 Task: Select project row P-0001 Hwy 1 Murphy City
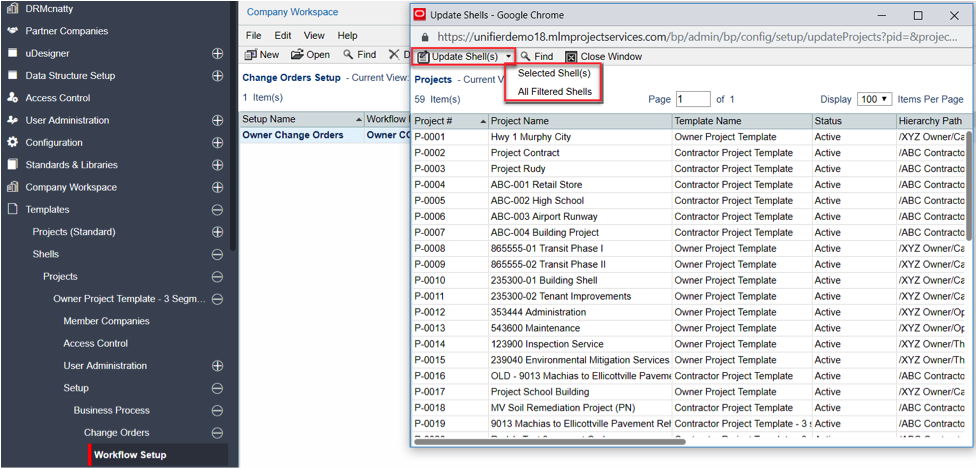[689, 137]
